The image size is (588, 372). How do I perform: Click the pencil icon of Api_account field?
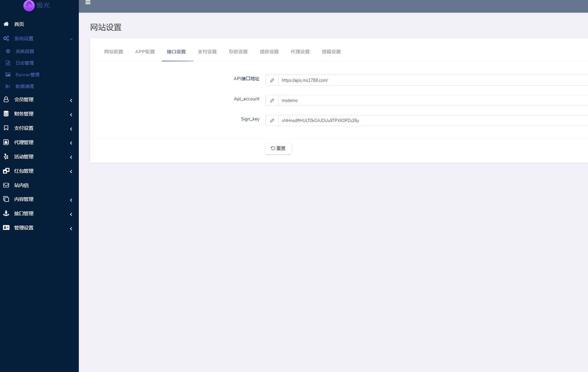(272, 100)
